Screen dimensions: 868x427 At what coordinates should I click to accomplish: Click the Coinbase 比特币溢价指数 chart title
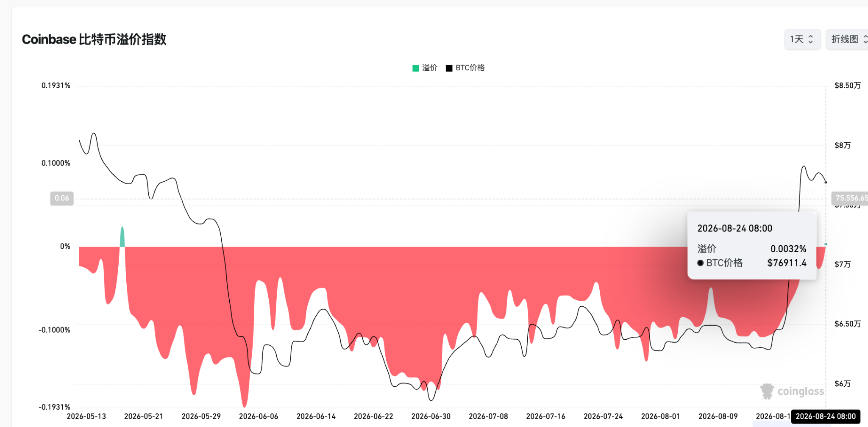(x=94, y=39)
